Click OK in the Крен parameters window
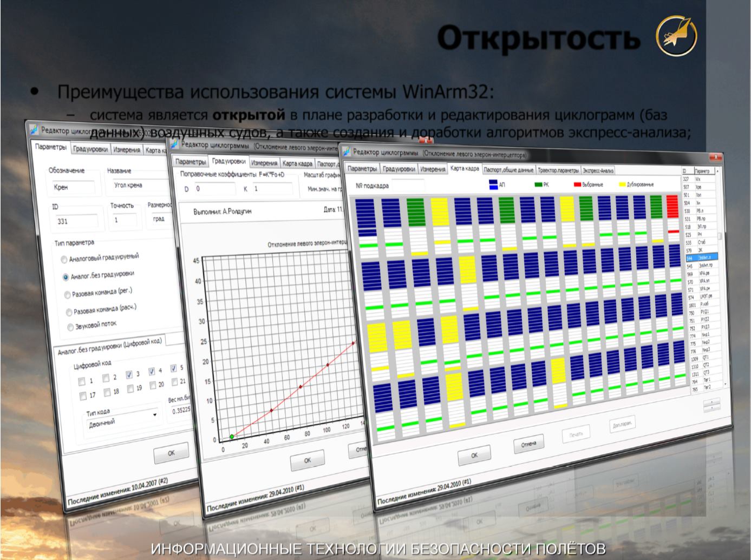Screen dimensions: 751x560 point(172,453)
